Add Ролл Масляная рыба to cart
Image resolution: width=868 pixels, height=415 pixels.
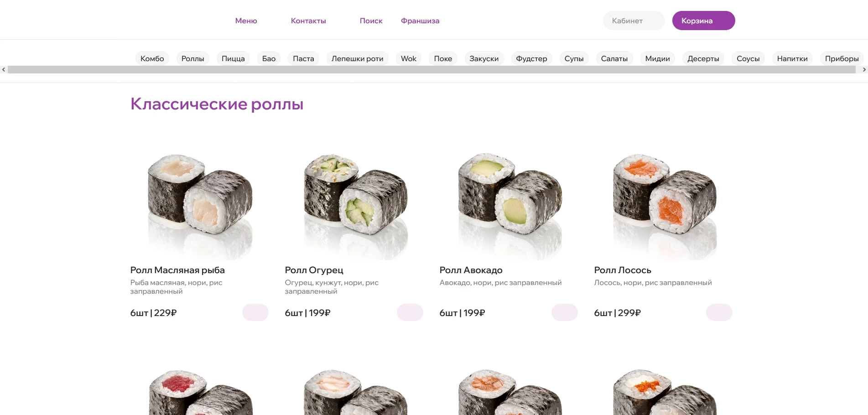[x=255, y=312]
